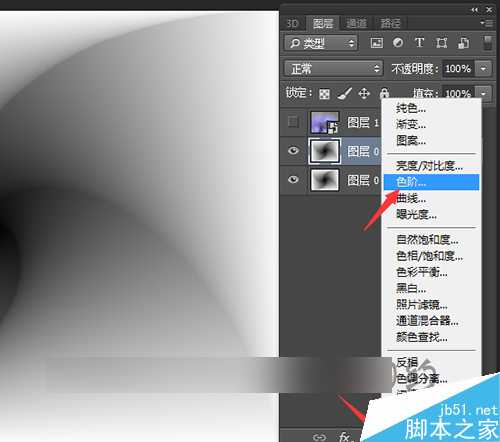Click the 图层 1 smart object thumbnail
The image size is (500, 442).
[325, 122]
